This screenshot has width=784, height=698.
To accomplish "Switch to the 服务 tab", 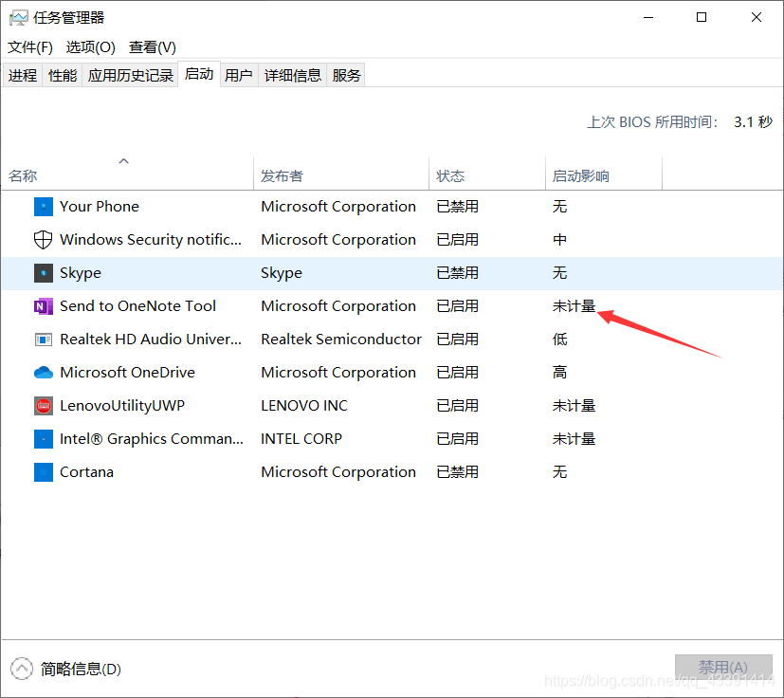I will pyautogui.click(x=346, y=75).
